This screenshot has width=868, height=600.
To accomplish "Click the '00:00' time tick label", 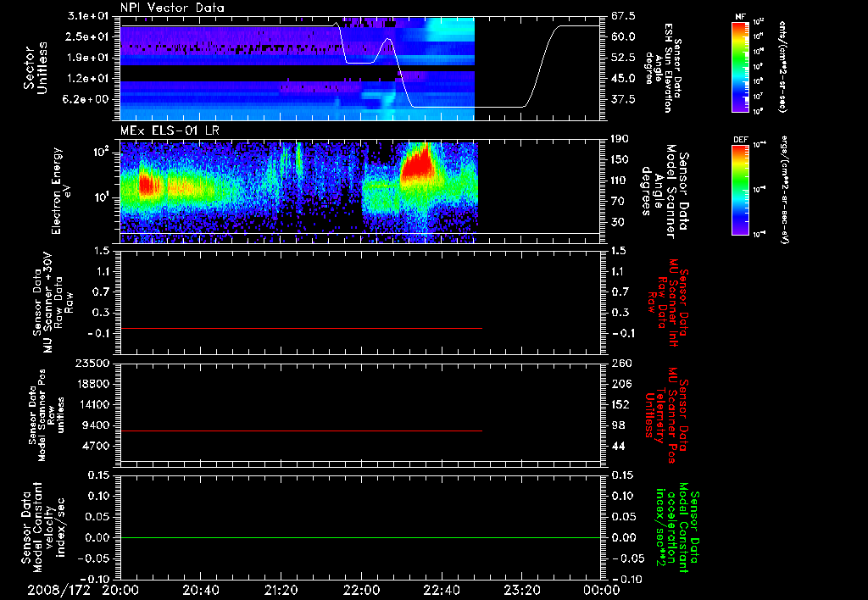I will click(601, 590).
